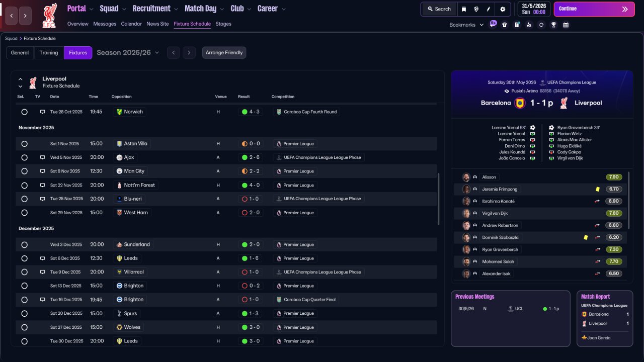The height and width of the screenshot is (362, 644).
Task: Select the Nott'm Forest fixture radio button
Action: click(x=24, y=185)
